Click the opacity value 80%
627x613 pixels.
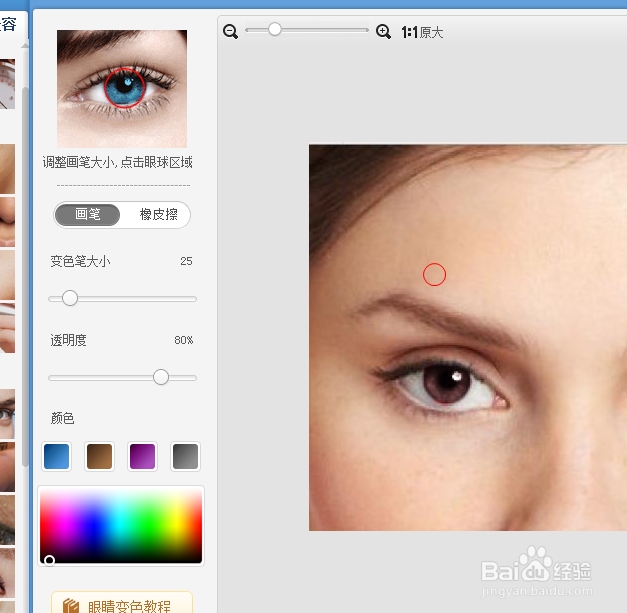tap(184, 340)
